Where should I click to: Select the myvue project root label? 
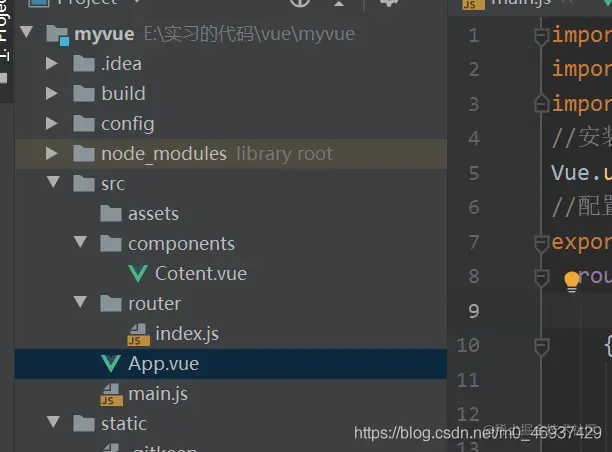[x=104, y=34]
